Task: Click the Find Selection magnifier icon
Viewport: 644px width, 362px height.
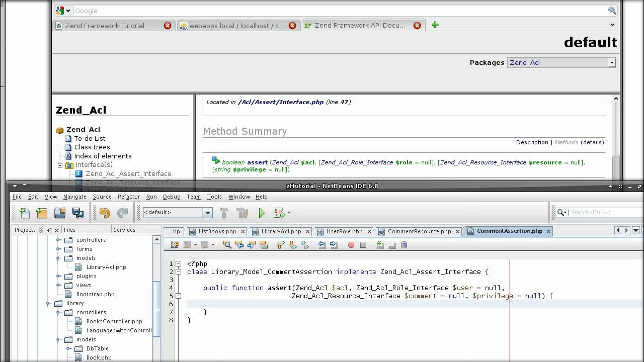Action: 227,245
